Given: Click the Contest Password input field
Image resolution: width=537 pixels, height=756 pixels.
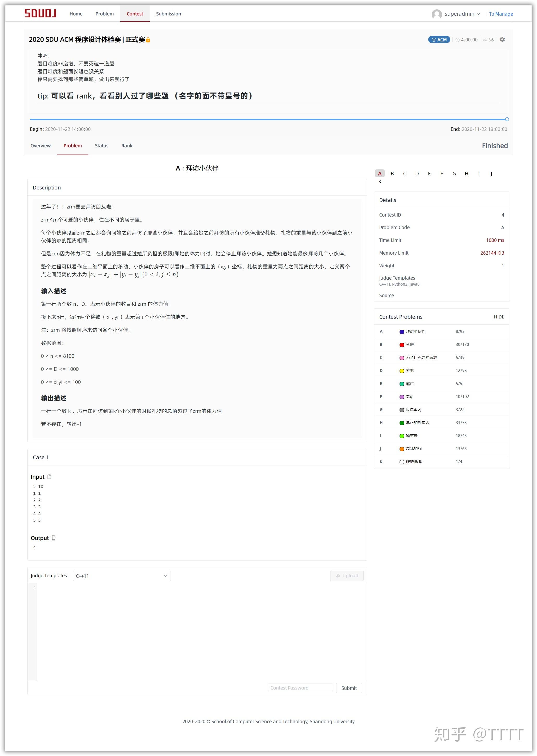Looking at the screenshot, I should point(300,688).
